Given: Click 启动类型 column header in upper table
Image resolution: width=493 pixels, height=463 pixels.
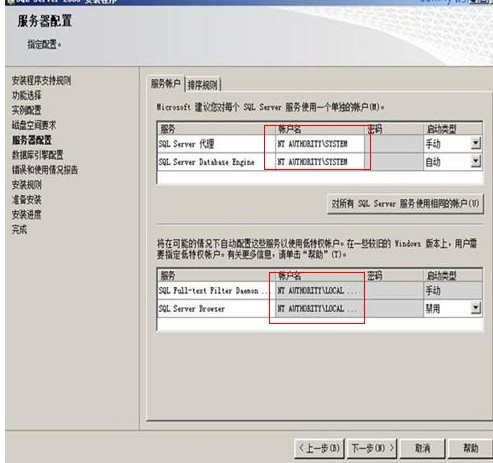Looking at the screenshot, I should 453,129.
